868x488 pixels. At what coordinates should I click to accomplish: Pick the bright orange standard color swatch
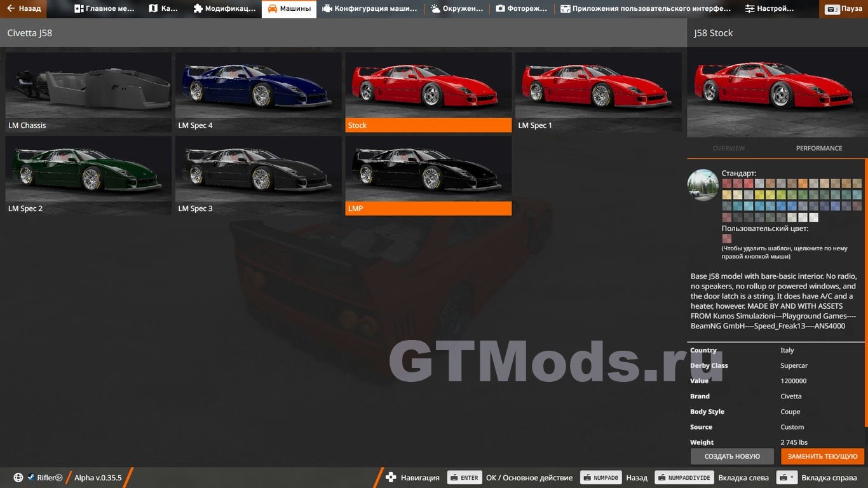[x=803, y=184]
